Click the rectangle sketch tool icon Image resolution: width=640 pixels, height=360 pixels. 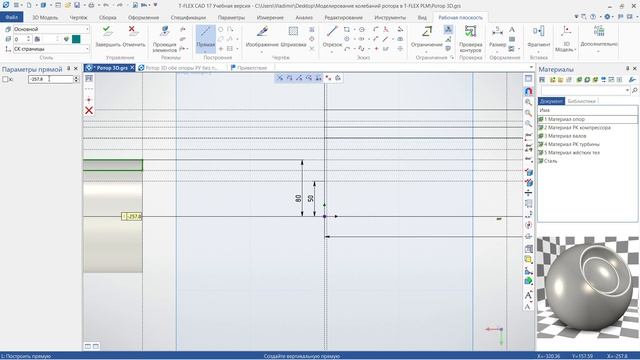click(347, 29)
